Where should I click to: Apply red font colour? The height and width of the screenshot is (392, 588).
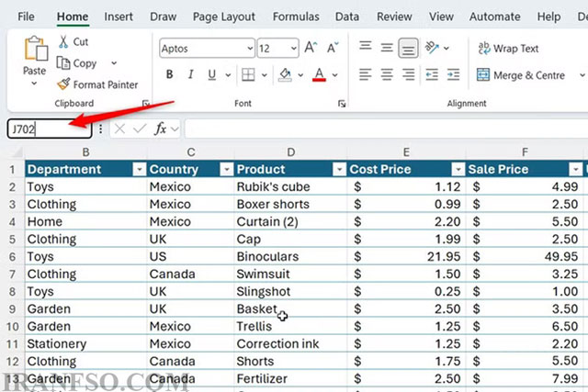click(319, 74)
